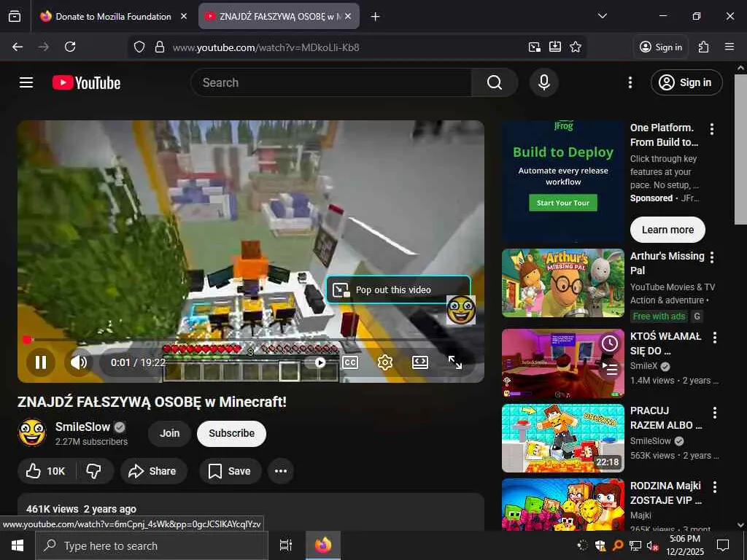Open Arthur's Missing Pal thumbnail

coord(563,283)
